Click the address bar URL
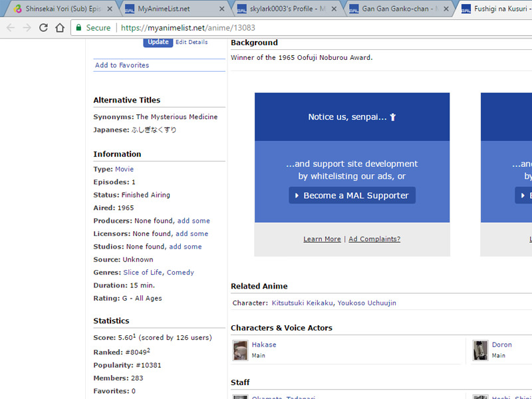The image size is (532, 399). (188, 28)
